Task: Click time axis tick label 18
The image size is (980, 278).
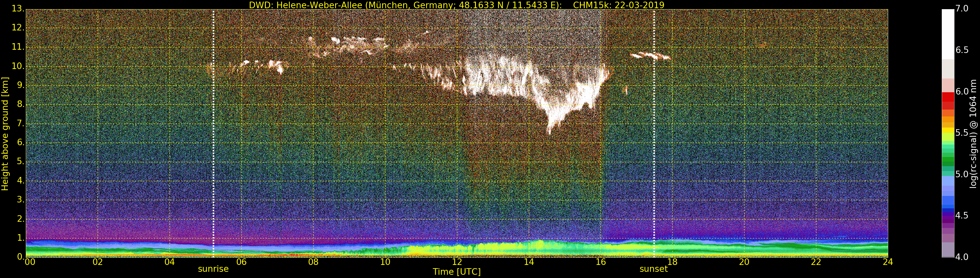Action: point(673,262)
